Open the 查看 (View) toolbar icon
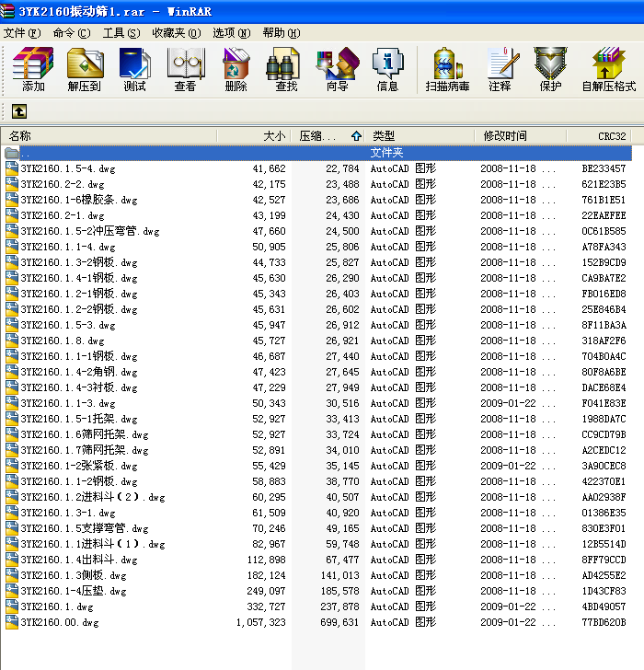Screen dimensions: 644x670 pyautogui.click(x=185, y=70)
